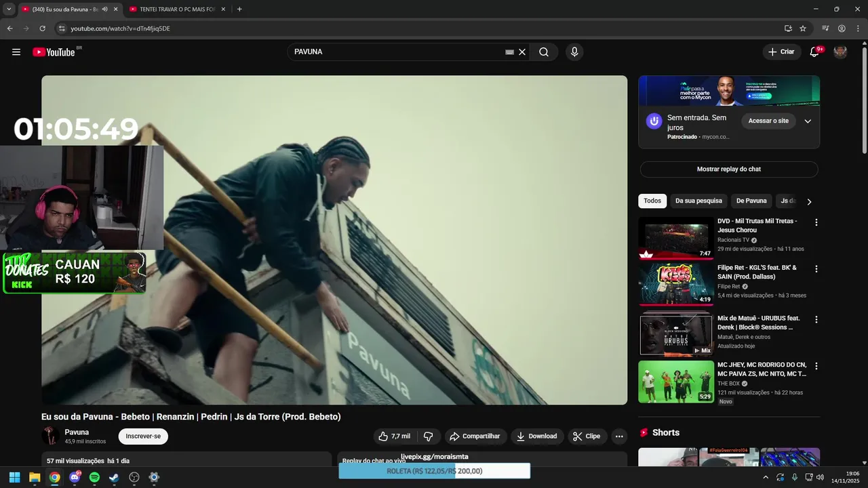Go back in browser history
The image size is (868, 488).
[9, 28]
